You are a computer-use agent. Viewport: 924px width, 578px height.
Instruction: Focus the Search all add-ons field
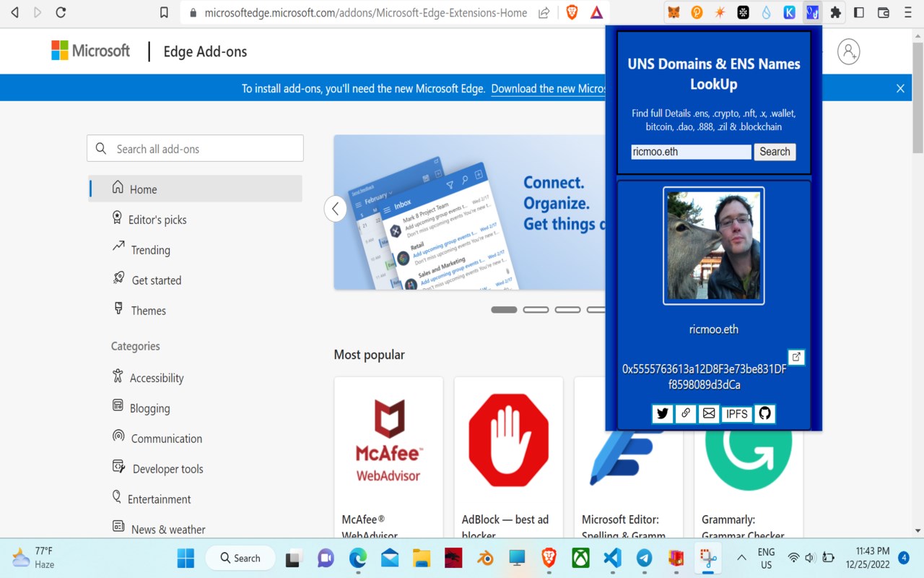coord(195,148)
